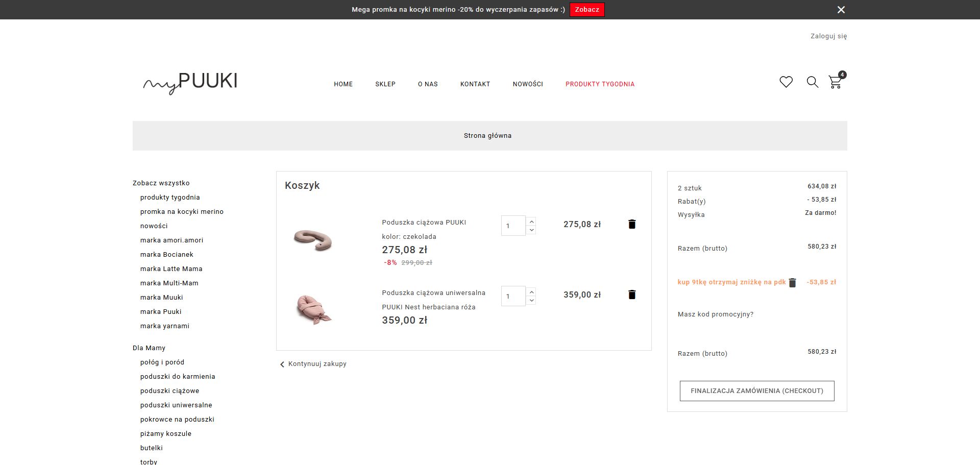
Task: Decrease quantity of chocolate PUUKI pillow
Action: (x=531, y=230)
